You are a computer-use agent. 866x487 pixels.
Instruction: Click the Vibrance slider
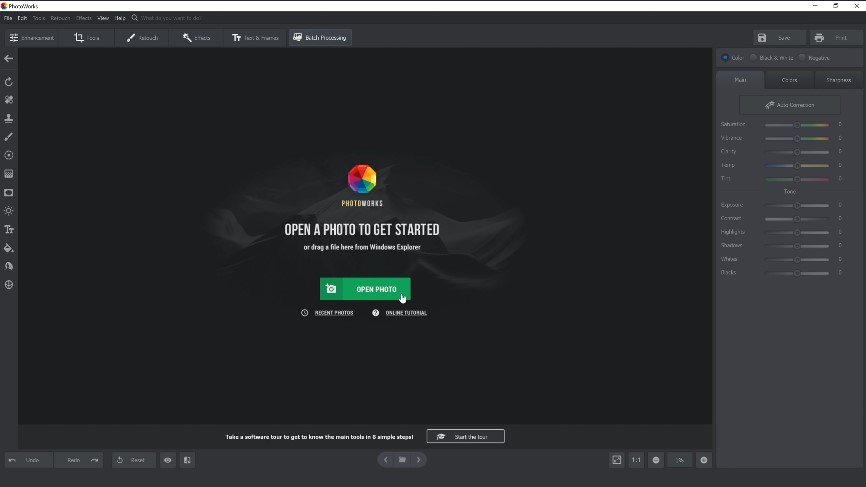click(x=797, y=139)
